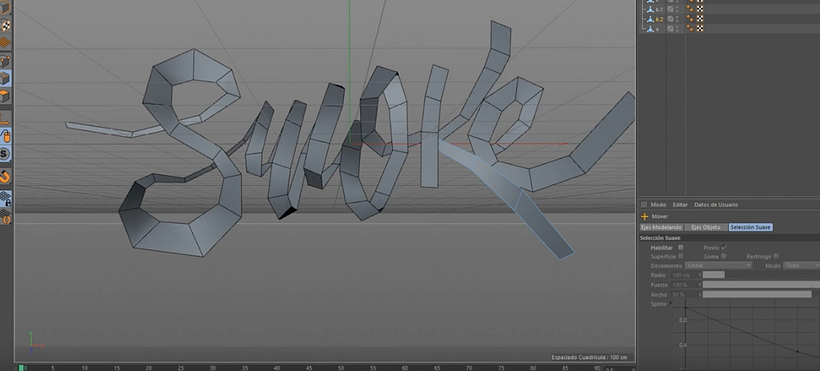
Task: Open the Editar menu in attributes panel
Action: 680,205
